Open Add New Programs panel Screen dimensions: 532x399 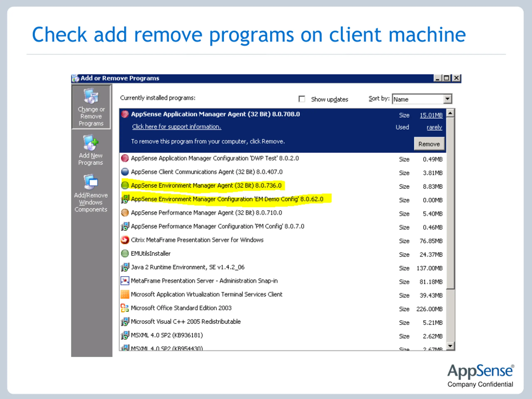point(91,150)
